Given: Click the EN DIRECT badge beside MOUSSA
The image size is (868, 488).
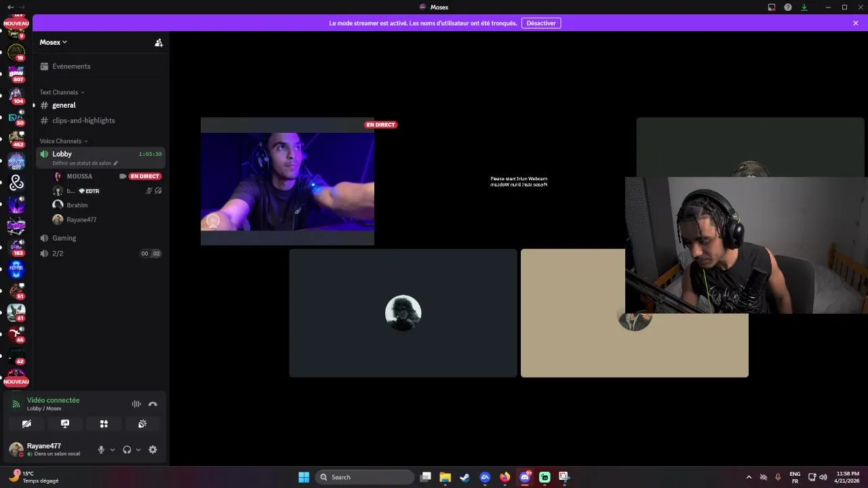Looking at the screenshot, I should click(x=144, y=176).
